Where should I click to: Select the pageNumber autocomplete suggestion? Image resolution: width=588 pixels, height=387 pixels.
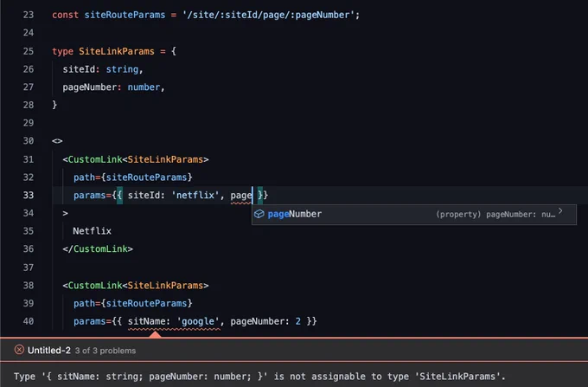[x=414, y=215]
